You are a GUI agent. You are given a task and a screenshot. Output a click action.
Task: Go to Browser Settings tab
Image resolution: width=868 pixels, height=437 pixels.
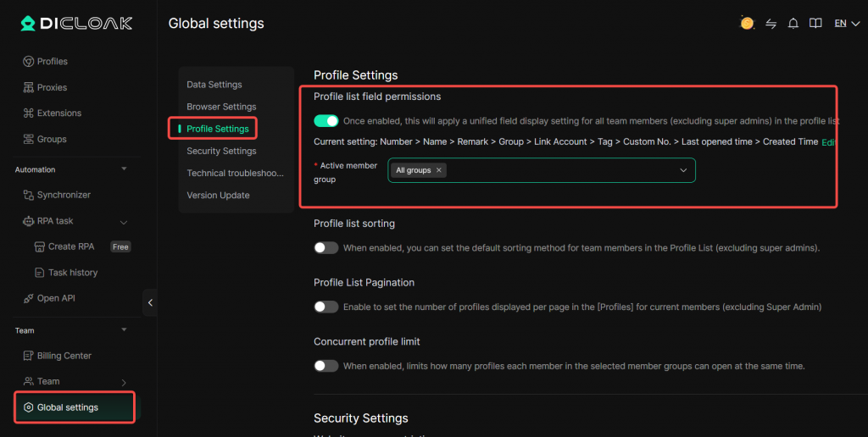point(221,107)
